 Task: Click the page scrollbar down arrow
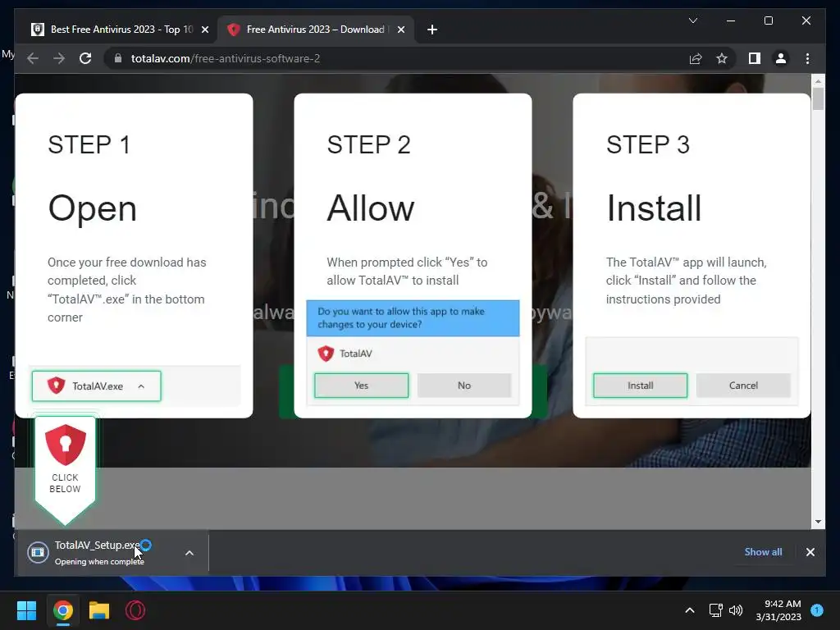(x=818, y=522)
